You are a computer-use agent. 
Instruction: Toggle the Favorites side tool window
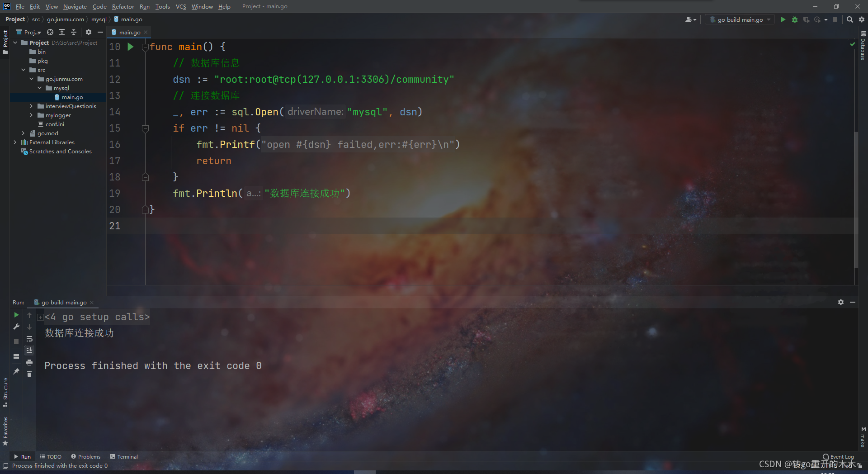click(x=5, y=431)
